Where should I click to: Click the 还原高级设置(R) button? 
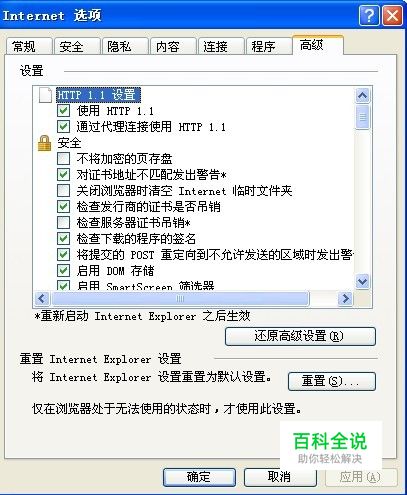pyautogui.click(x=300, y=336)
